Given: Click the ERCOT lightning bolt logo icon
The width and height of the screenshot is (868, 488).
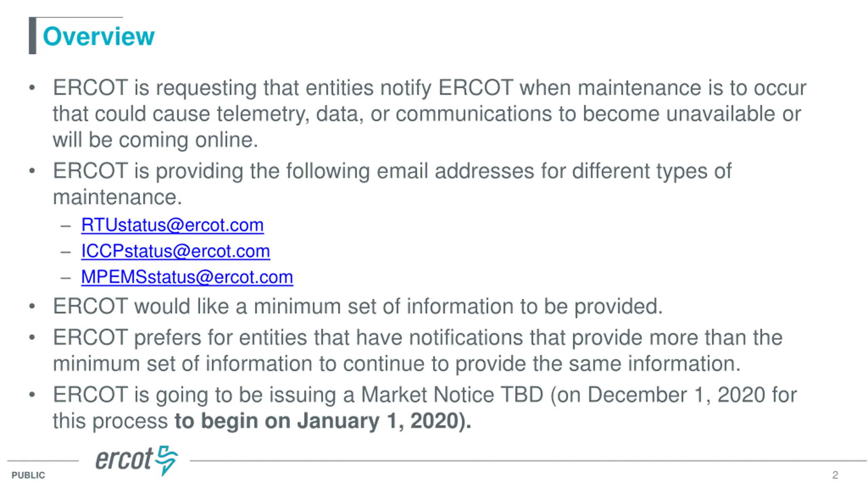Looking at the screenshot, I should click(x=166, y=460).
